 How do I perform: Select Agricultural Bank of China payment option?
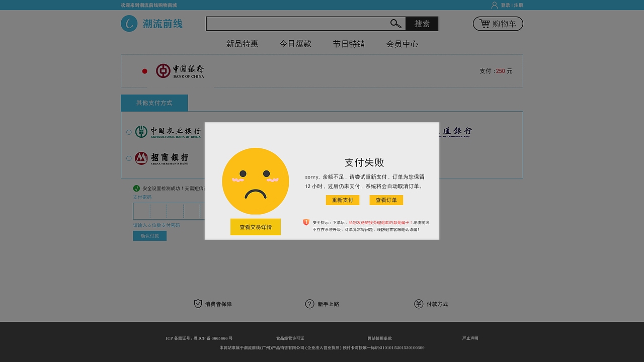pyautogui.click(x=128, y=132)
